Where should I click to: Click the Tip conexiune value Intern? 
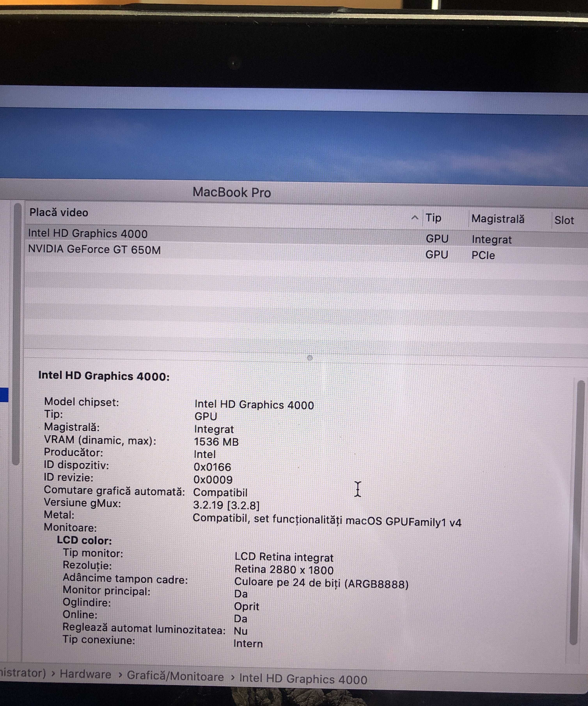[x=248, y=644]
